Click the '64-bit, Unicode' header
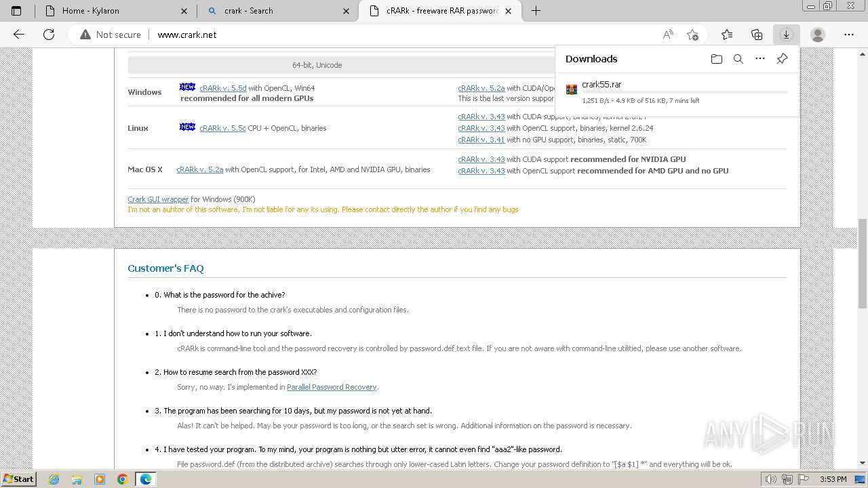 pyautogui.click(x=317, y=65)
